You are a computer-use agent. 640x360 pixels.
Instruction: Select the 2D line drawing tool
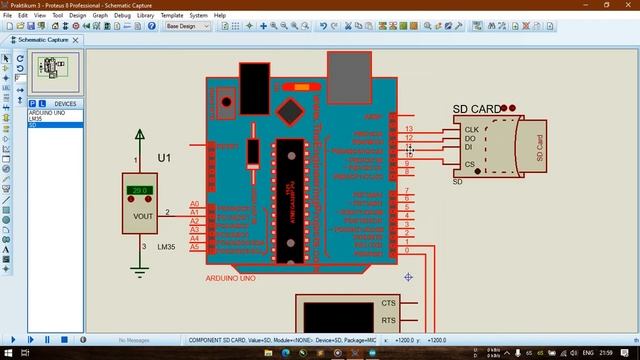[x=6, y=200]
